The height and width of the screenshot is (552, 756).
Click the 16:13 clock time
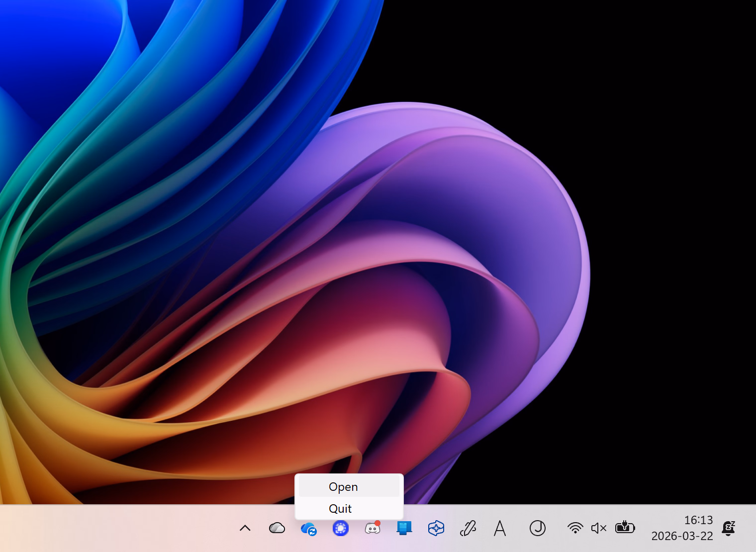[x=698, y=520]
